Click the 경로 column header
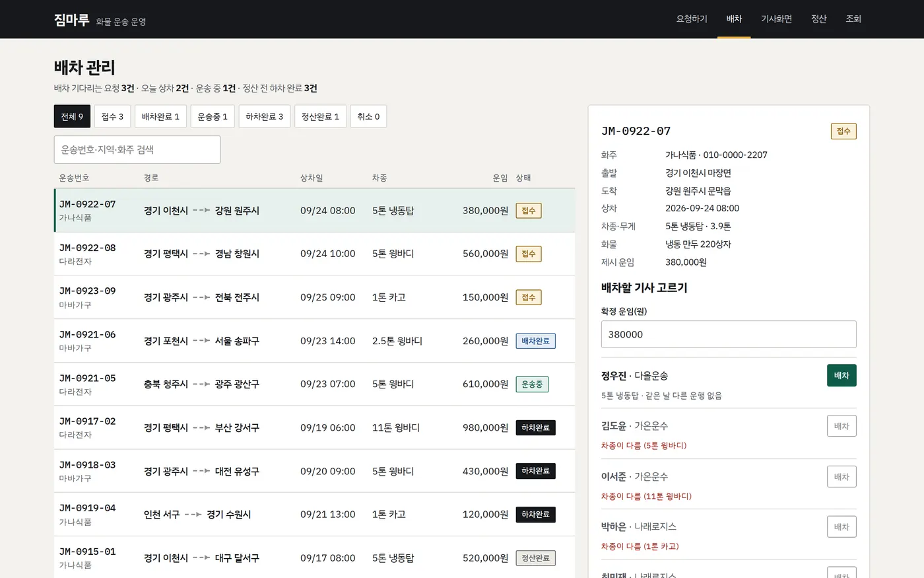This screenshot has width=924, height=578. point(151,178)
